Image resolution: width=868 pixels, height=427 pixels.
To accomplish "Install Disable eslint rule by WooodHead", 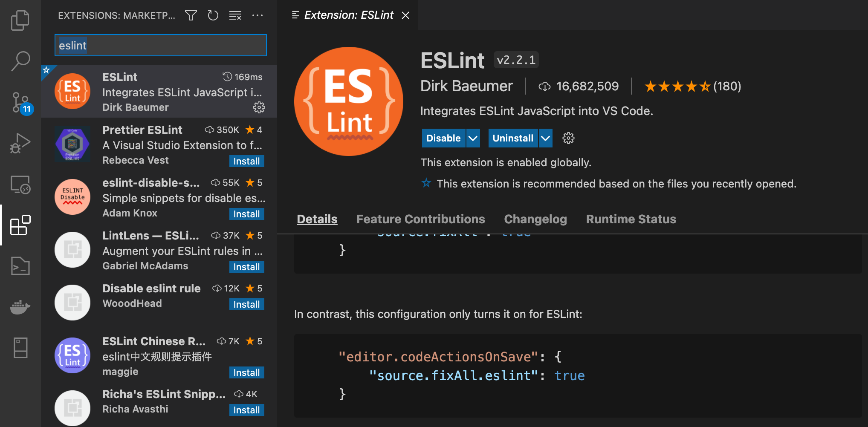I will [246, 304].
